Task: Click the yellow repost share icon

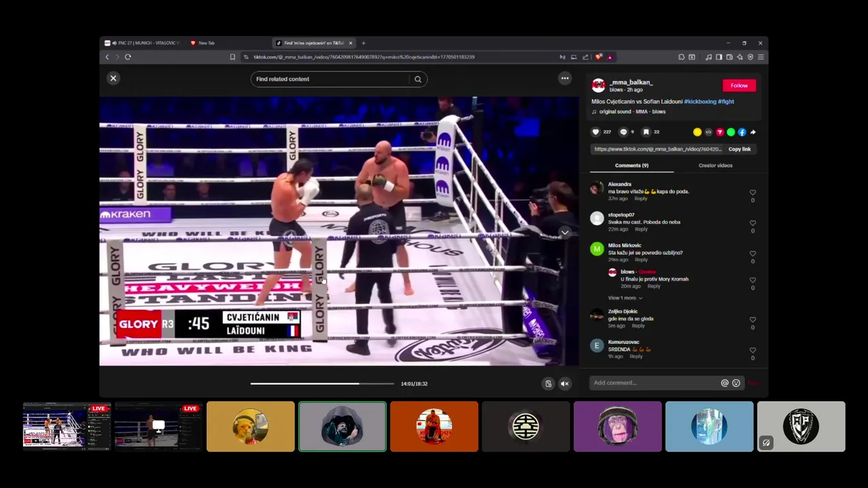Action: tap(697, 132)
